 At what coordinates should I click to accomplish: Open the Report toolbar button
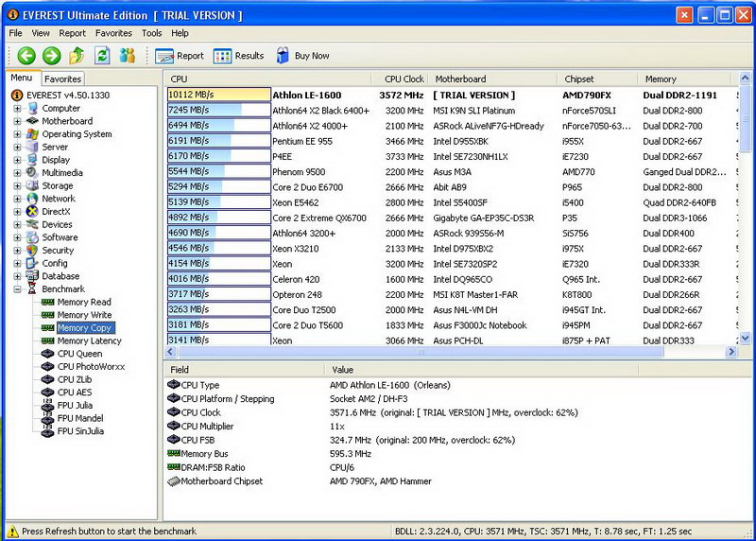[180, 56]
